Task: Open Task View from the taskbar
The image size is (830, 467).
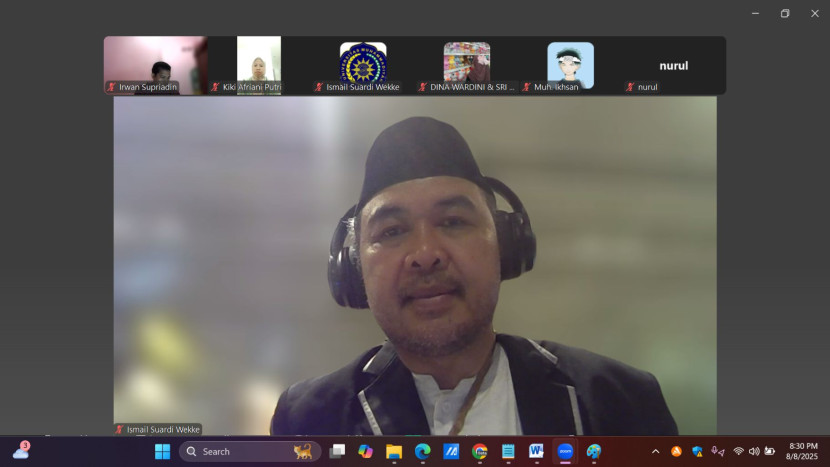Action: [338, 451]
